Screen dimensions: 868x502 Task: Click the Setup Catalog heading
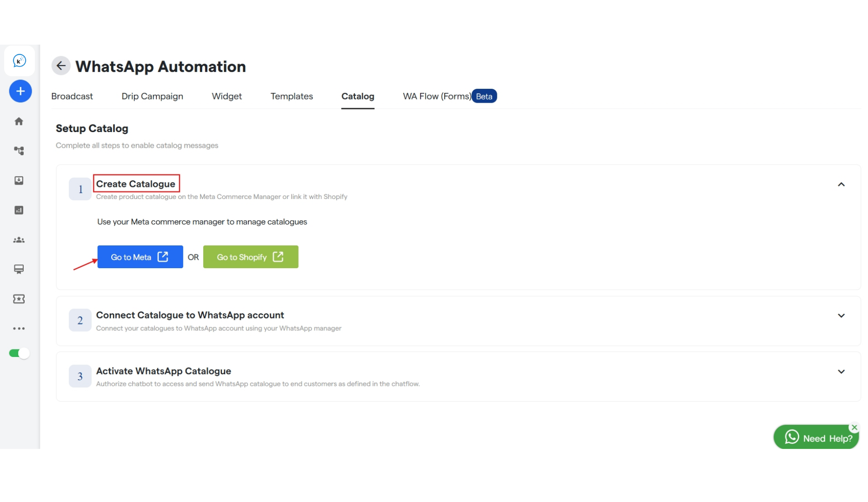click(x=92, y=128)
